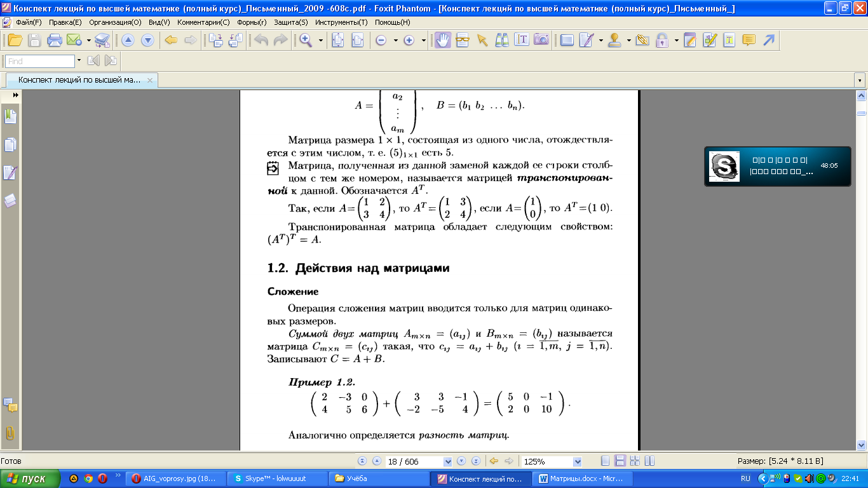
Task: Select the blue Arrow drawing tool
Action: click(x=769, y=40)
